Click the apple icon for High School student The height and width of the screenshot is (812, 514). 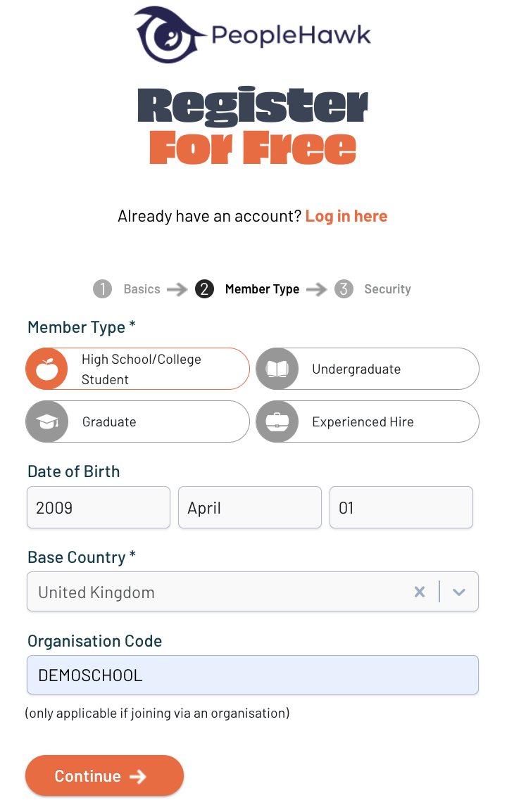pyautogui.click(x=46, y=369)
